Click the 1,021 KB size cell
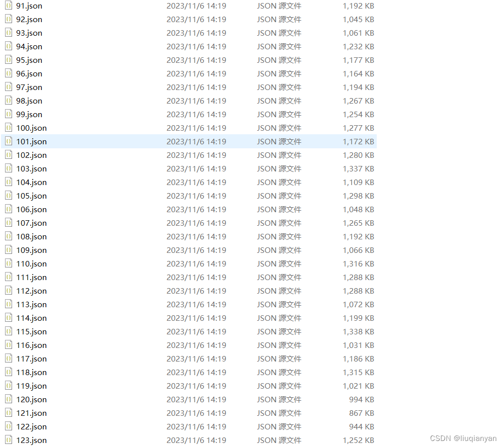This screenshot has height=447, width=504. 359,386
